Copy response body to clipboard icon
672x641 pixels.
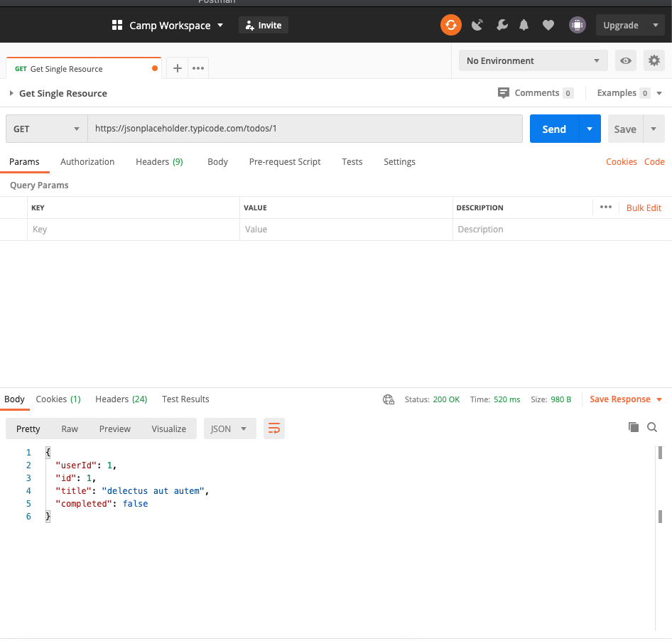click(634, 427)
